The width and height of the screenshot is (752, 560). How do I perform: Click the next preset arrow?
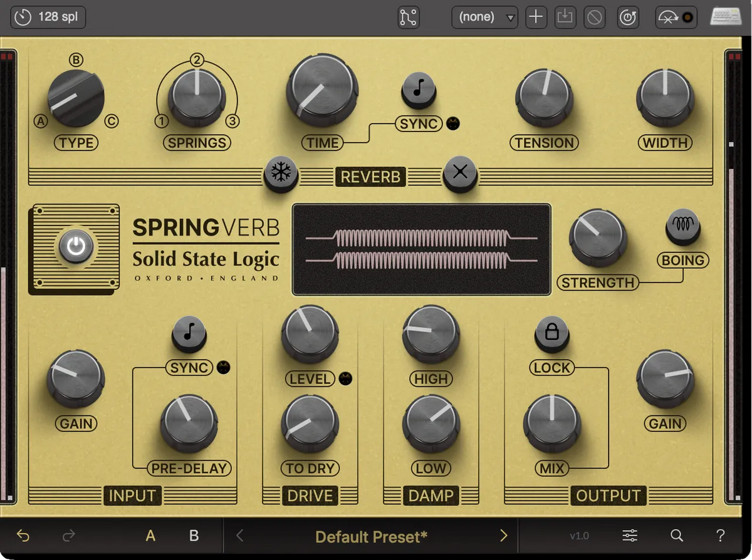coord(503,536)
